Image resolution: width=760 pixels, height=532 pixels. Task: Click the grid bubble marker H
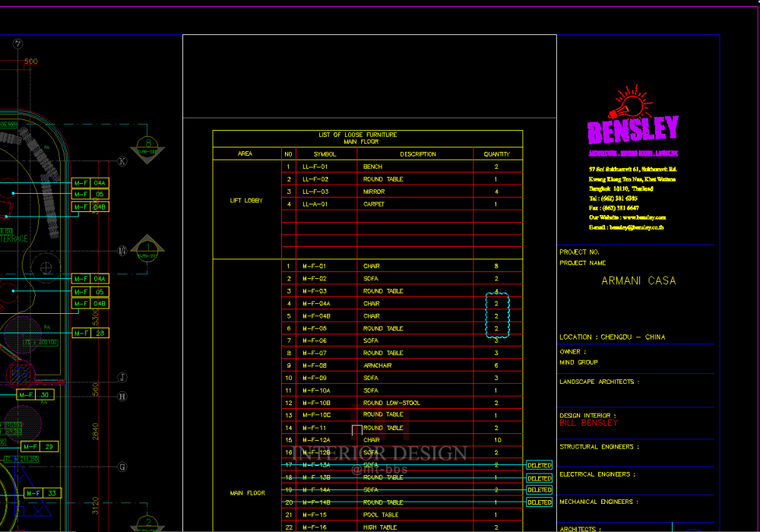pyautogui.click(x=122, y=396)
